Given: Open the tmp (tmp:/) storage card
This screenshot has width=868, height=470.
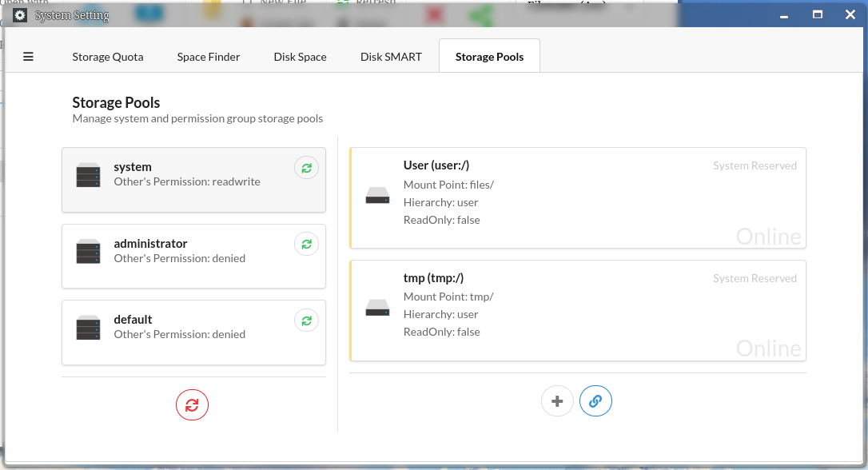Looking at the screenshot, I should point(578,311).
